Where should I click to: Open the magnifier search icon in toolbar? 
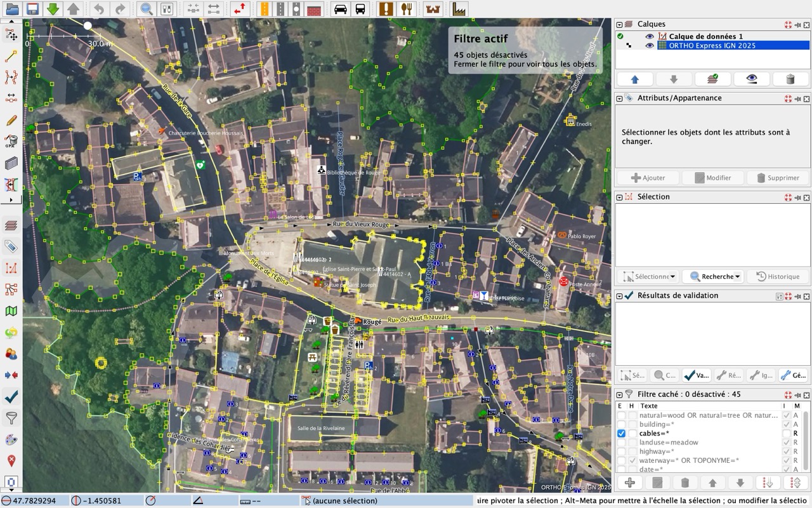point(147,9)
